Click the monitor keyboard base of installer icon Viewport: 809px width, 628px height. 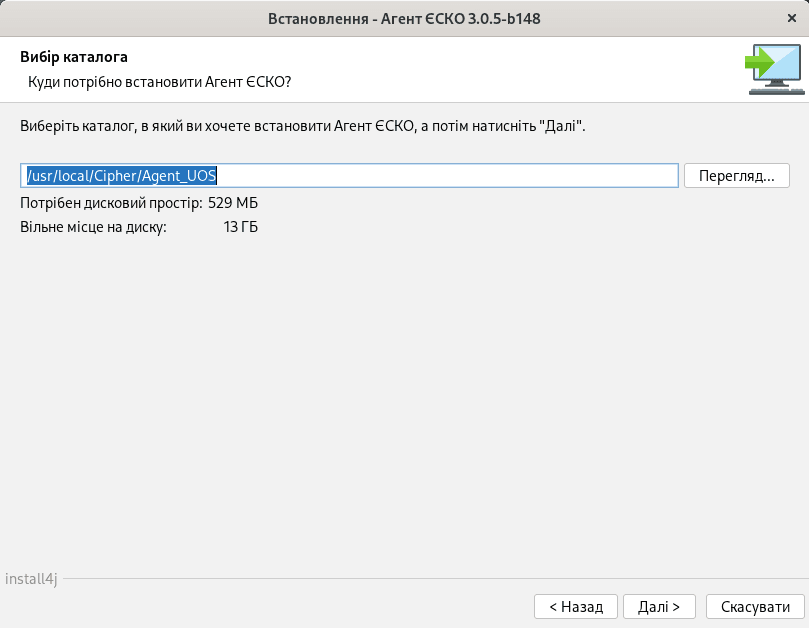coord(776,91)
